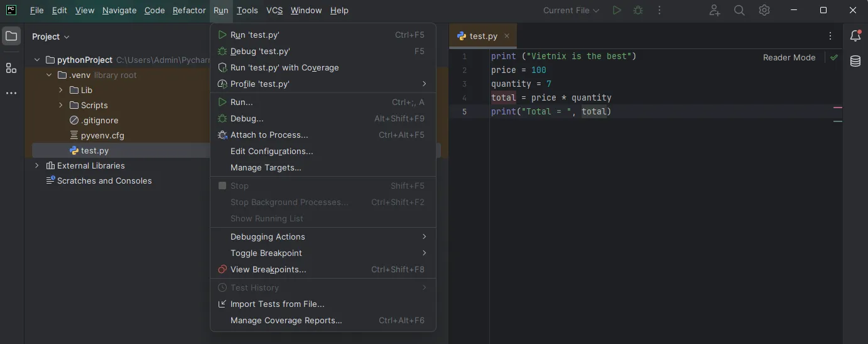Expand the External Libraries node

click(x=37, y=165)
